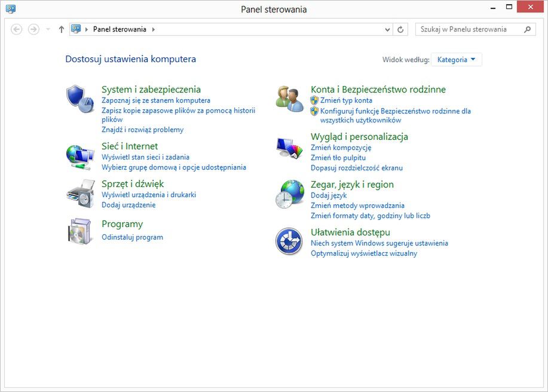Click the Control Panel icon in address bar

[x=76, y=29]
